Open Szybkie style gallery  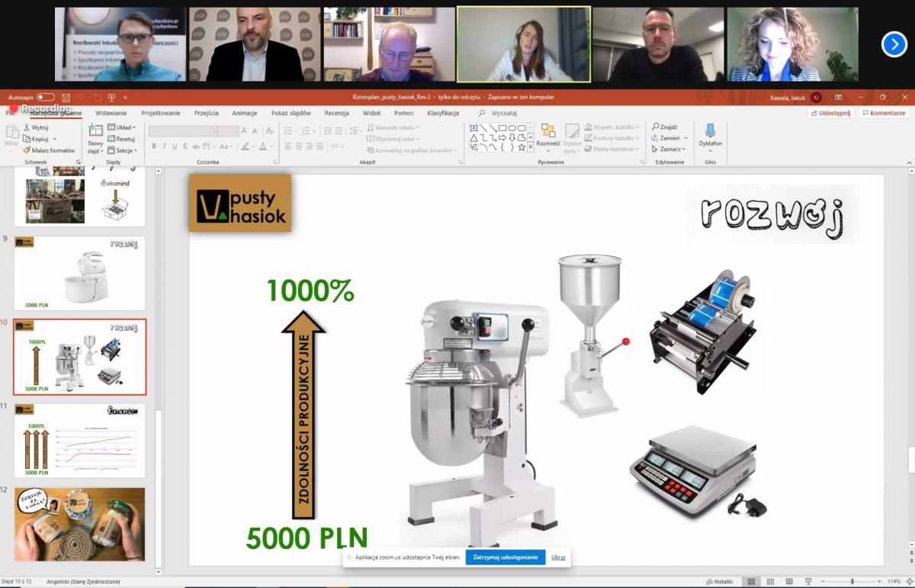pyautogui.click(x=572, y=137)
